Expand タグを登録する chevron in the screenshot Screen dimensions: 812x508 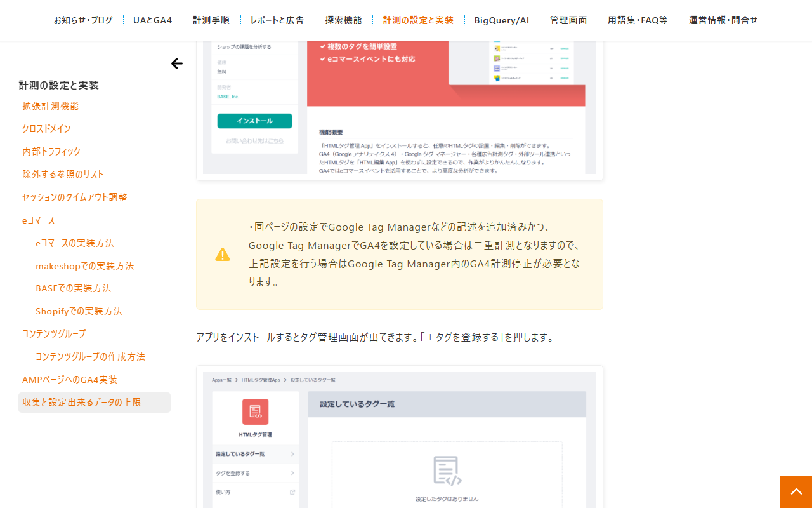point(292,473)
